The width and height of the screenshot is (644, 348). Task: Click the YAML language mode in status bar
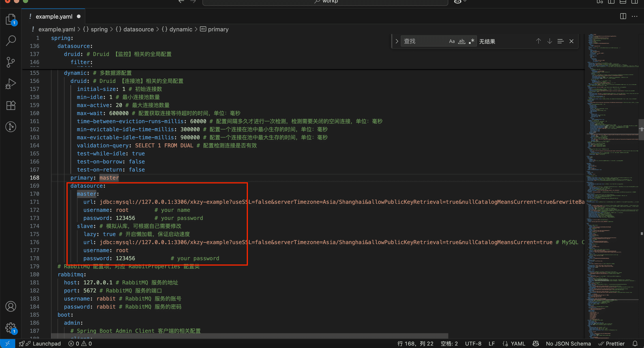pos(518,344)
